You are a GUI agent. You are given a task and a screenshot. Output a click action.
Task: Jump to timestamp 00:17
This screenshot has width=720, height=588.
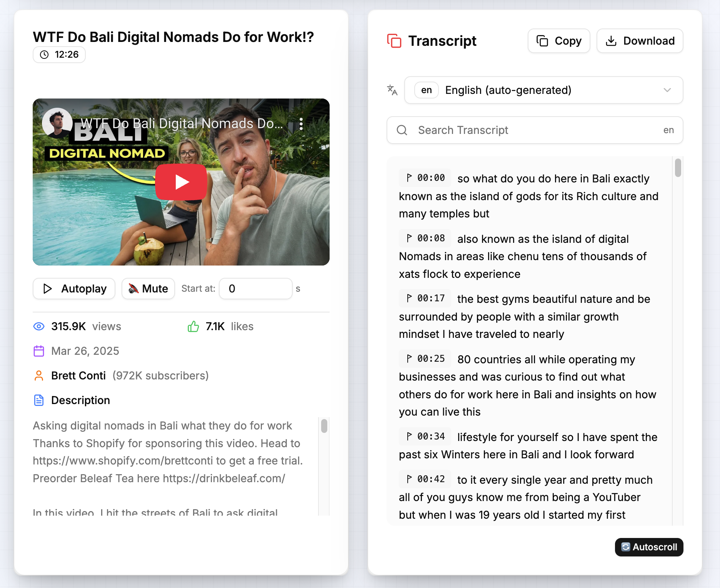coord(425,298)
